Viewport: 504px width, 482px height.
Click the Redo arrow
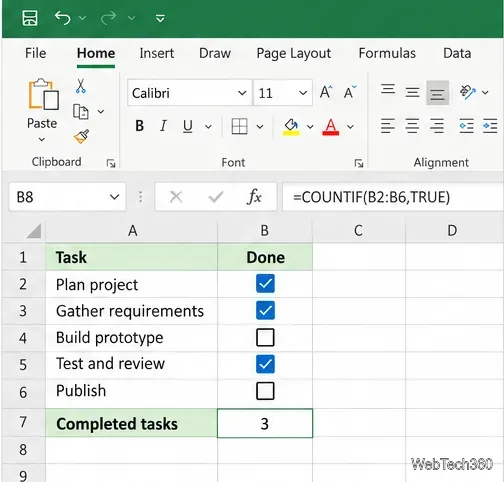108,18
